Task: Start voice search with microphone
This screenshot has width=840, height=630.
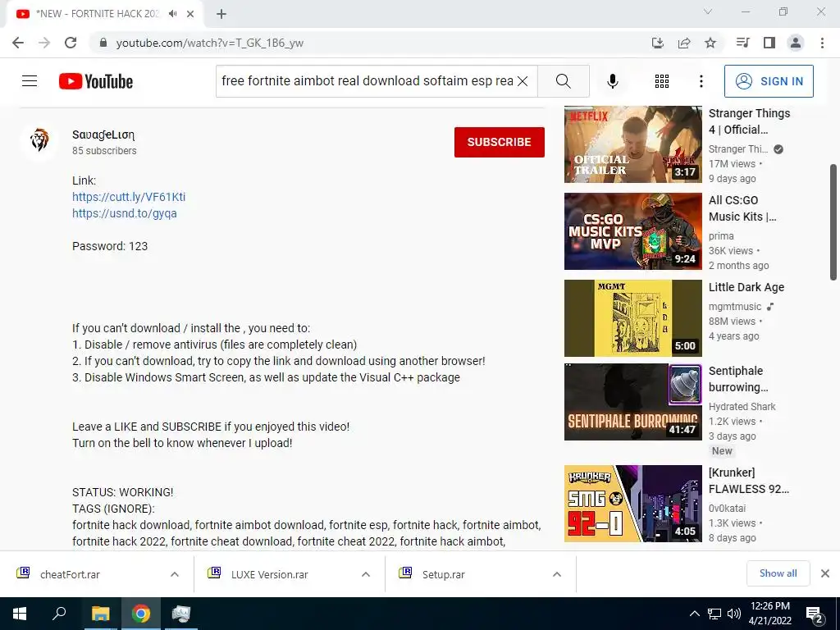Action: tap(612, 81)
